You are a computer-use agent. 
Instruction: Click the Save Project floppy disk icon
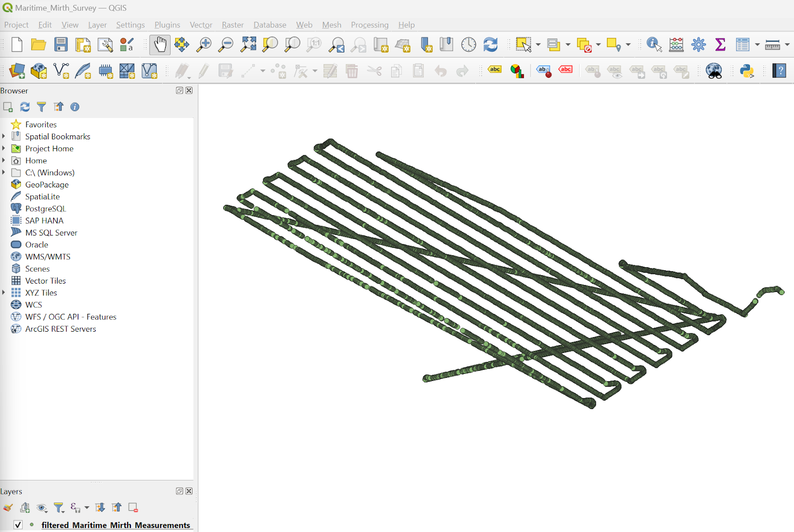(x=61, y=45)
